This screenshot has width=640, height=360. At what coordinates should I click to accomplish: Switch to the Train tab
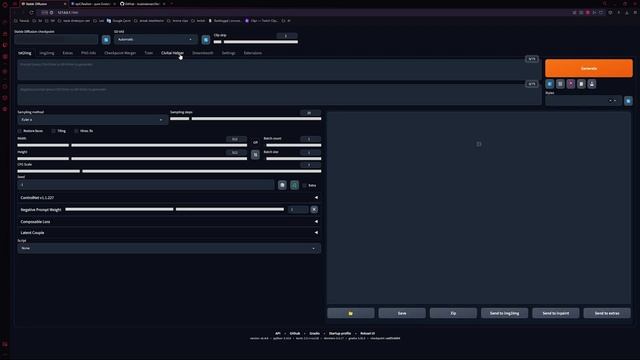pos(149,53)
